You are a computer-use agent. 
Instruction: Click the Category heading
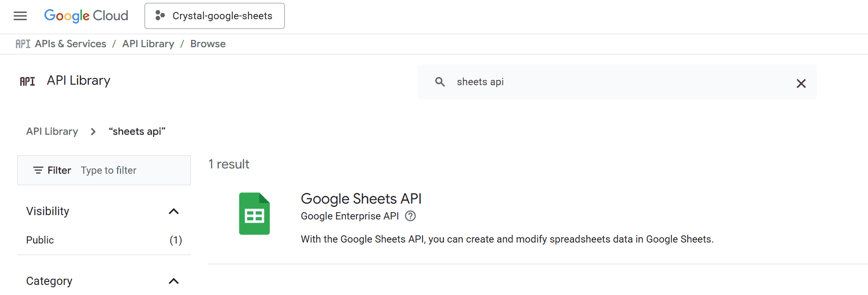click(49, 281)
